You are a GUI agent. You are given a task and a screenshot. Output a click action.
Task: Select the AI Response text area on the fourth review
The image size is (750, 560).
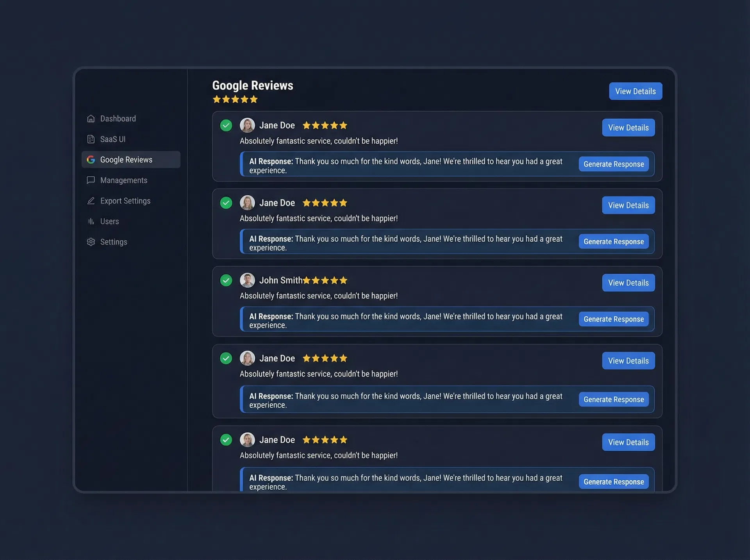406,399
